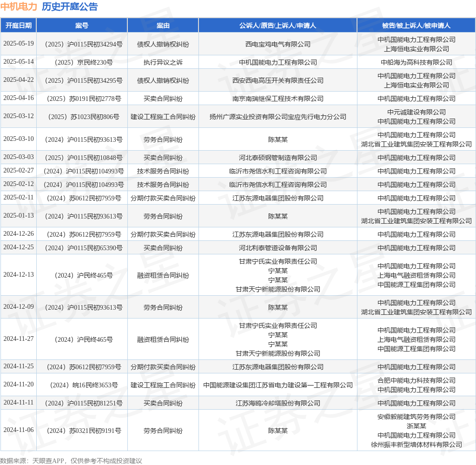Click the date 2025-02-11

point(19,198)
